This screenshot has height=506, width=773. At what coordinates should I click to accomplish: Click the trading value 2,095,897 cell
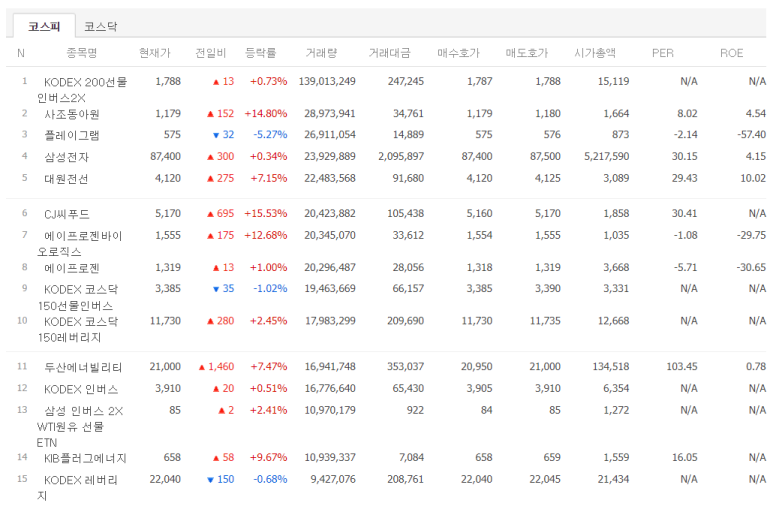pyautogui.click(x=401, y=156)
